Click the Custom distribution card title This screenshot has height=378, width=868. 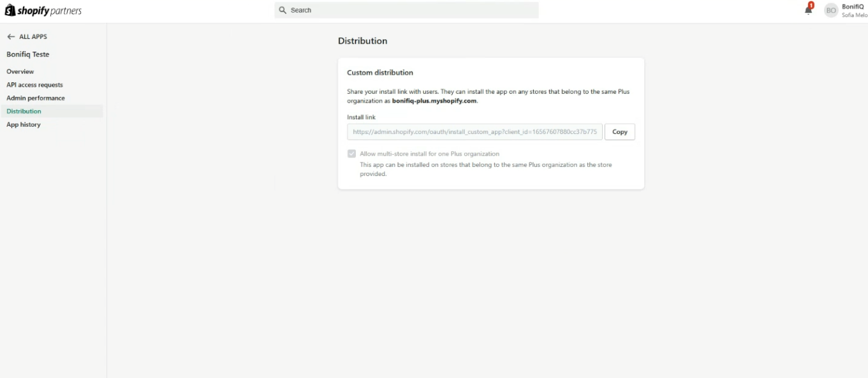[380, 73]
